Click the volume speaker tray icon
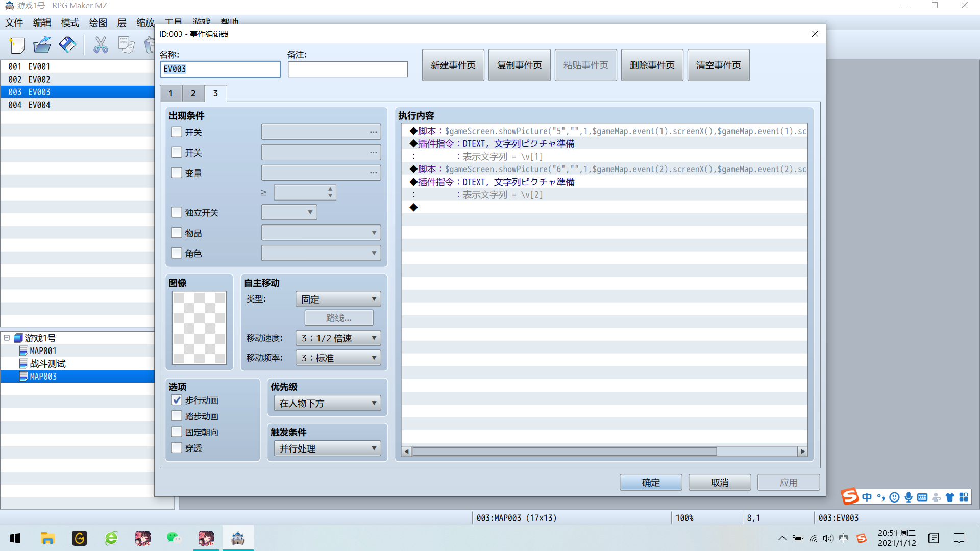Viewport: 980px width, 551px height. coord(828,538)
